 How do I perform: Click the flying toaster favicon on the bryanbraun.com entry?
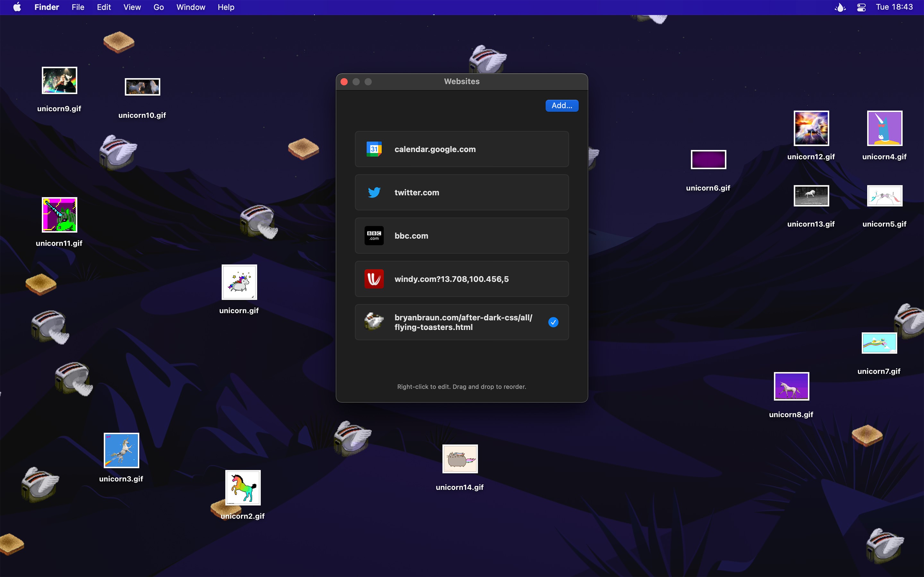[x=374, y=322]
